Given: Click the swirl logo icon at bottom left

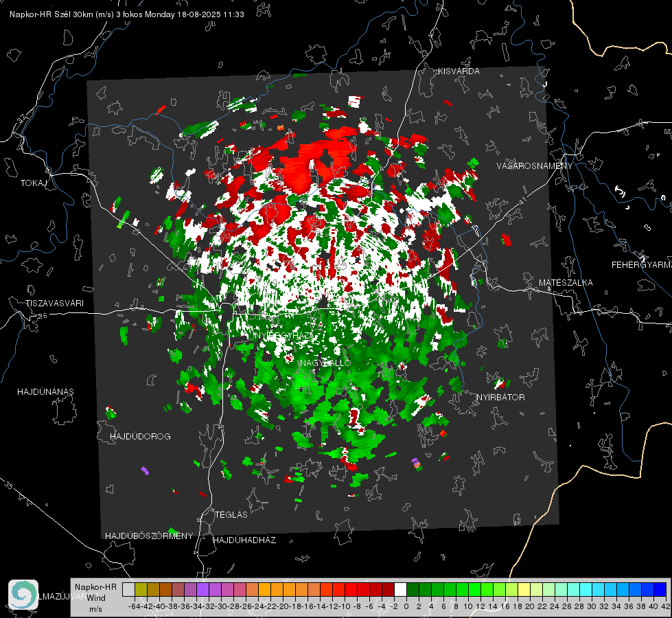Looking at the screenshot, I should [23, 595].
